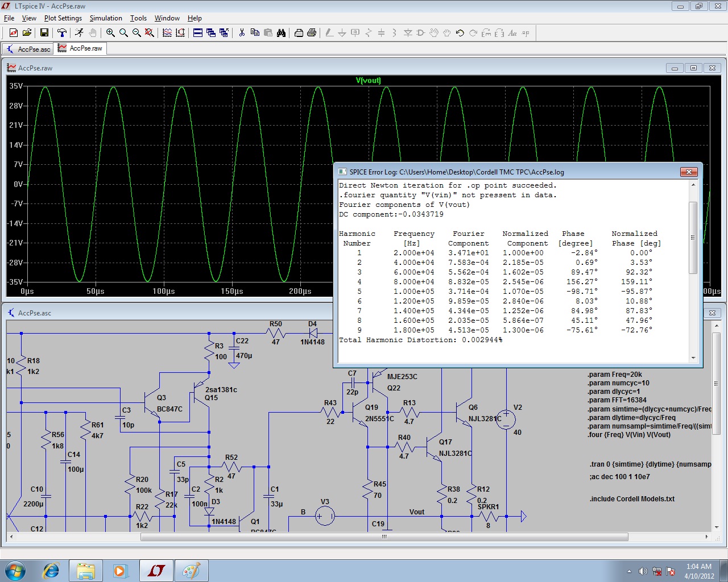Click the Print toolbar icon
Screen dimensions: 728x582
[312, 33]
